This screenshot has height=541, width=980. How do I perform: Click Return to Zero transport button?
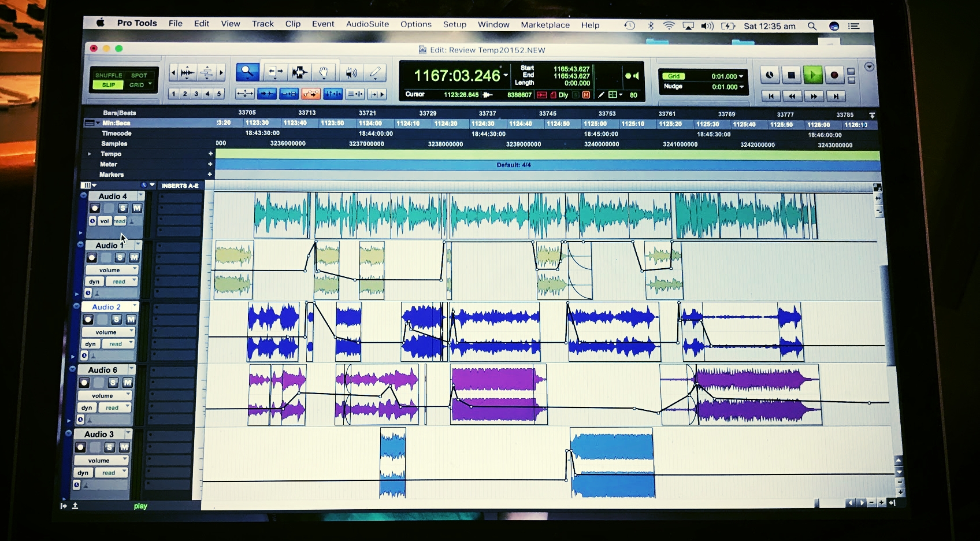pyautogui.click(x=771, y=96)
